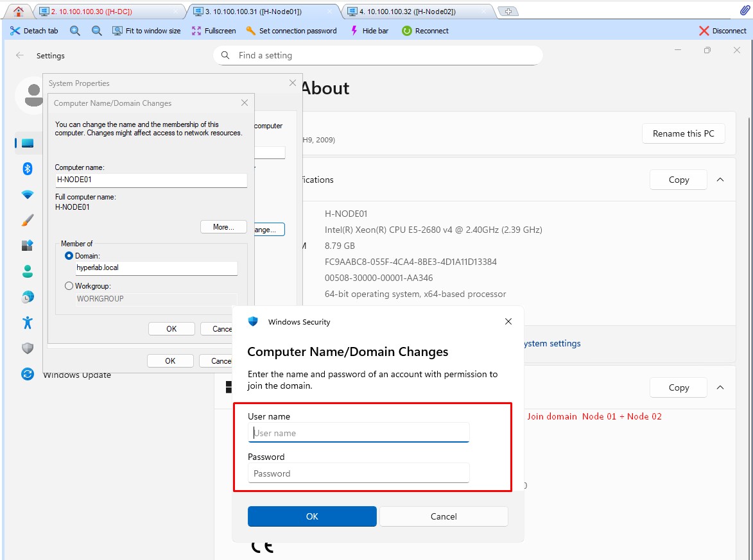
Task: Open Time & language sidebar icon
Action: point(28,297)
